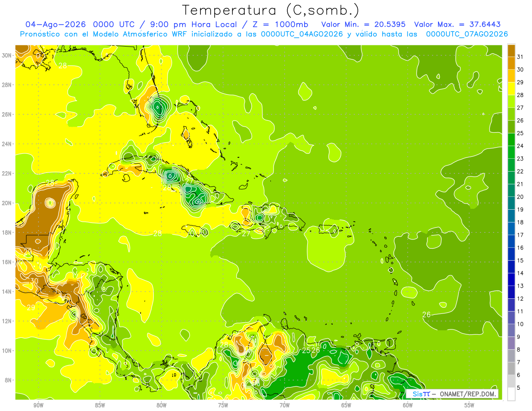Click the legend swatch between 21 and 22
The height and width of the screenshot is (411, 532).
(511, 178)
